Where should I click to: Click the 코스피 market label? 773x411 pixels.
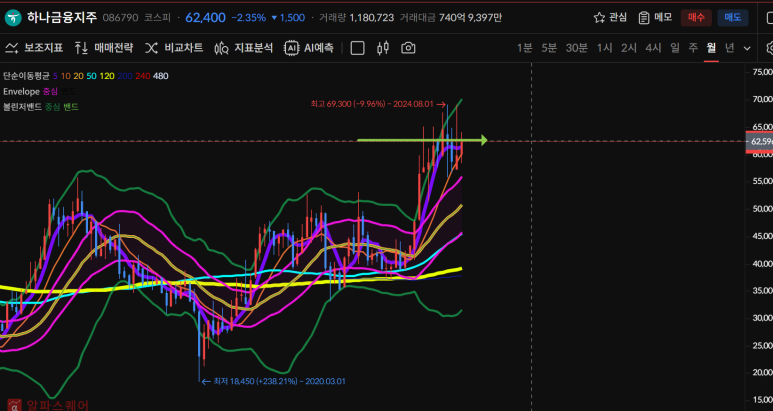pyautogui.click(x=157, y=18)
